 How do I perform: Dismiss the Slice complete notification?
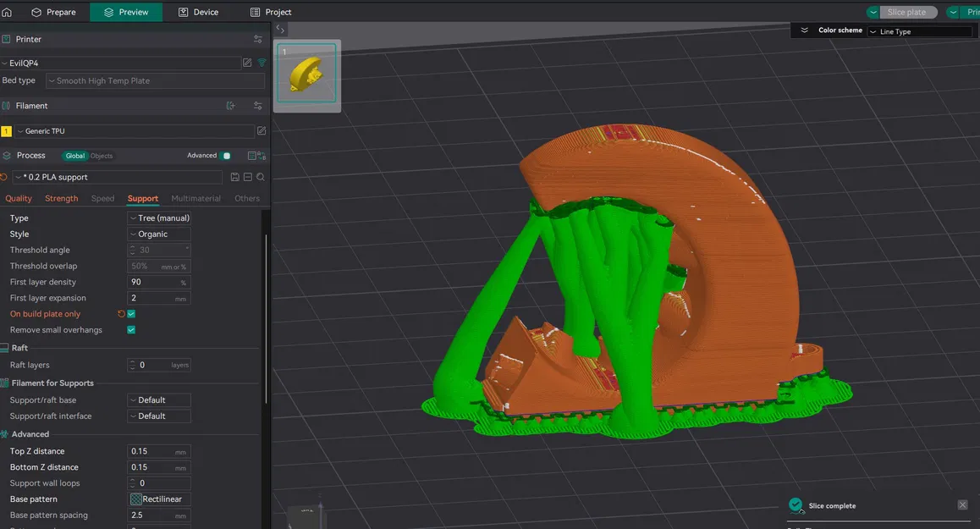(962, 504)
